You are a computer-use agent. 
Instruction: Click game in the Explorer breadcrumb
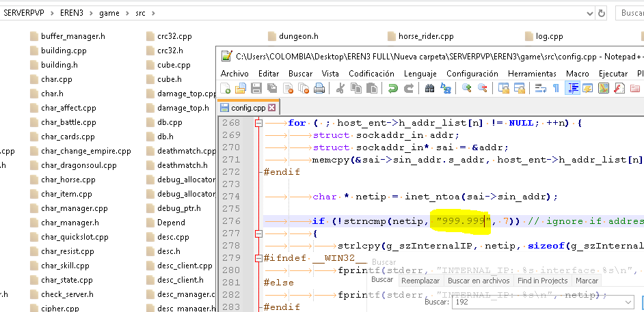click(x=109, y=13)
